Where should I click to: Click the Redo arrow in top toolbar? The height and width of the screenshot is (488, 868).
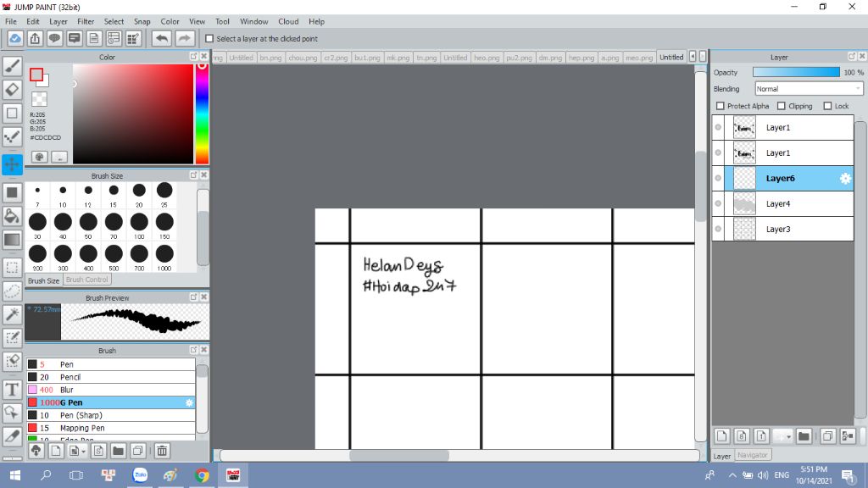(x=184, y=38)
